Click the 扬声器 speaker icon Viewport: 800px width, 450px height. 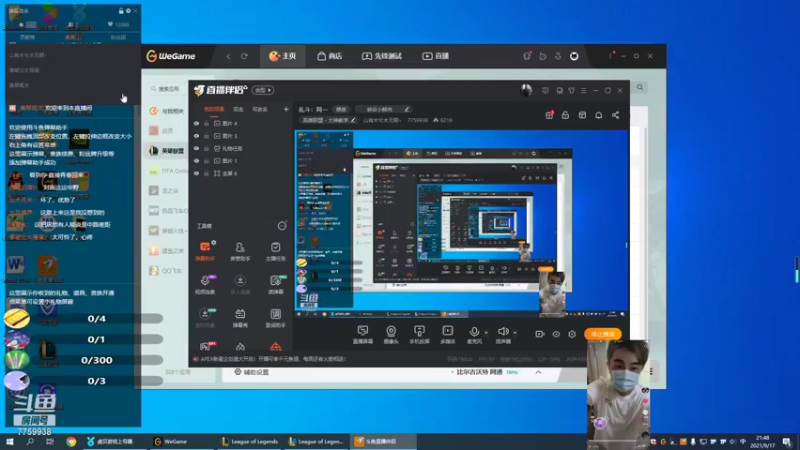(503, 332)
